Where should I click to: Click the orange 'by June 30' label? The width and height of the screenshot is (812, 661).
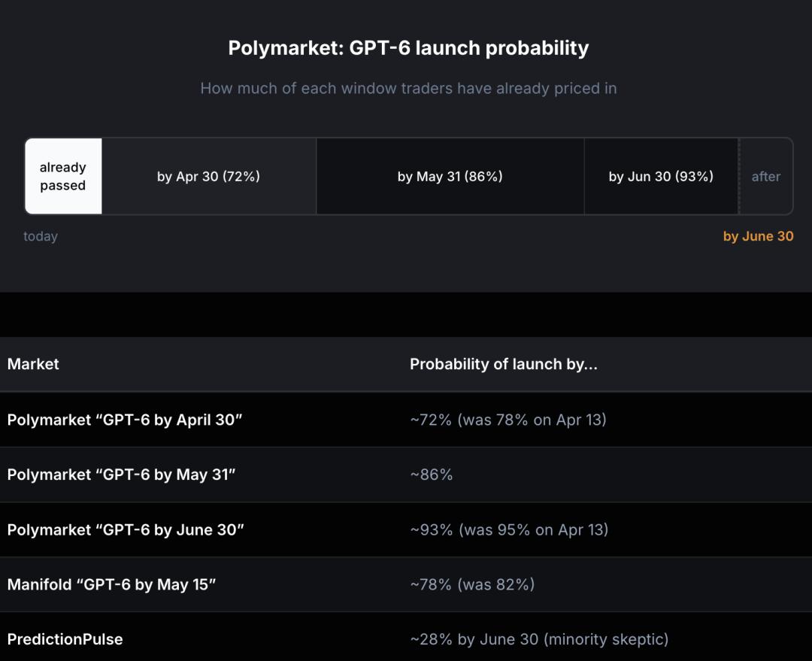(x=758, y=236)
